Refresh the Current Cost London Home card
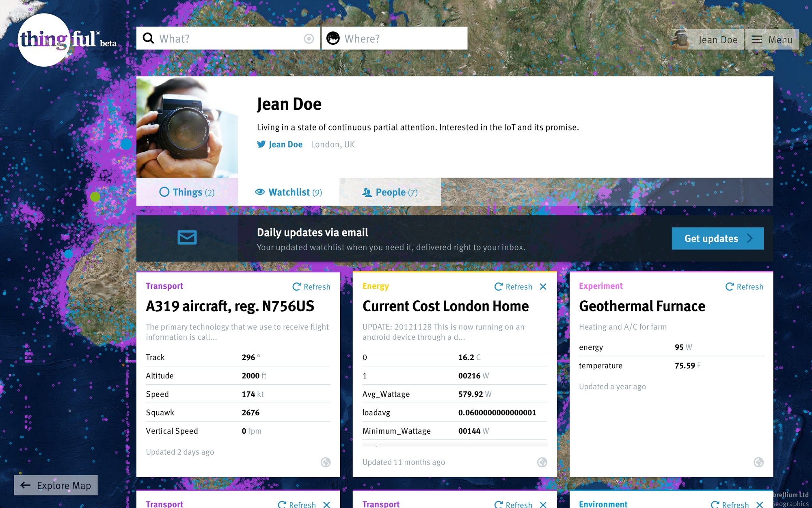Image resolution: width=812 pixels, height=508 pixels. [x=513, y=287]
